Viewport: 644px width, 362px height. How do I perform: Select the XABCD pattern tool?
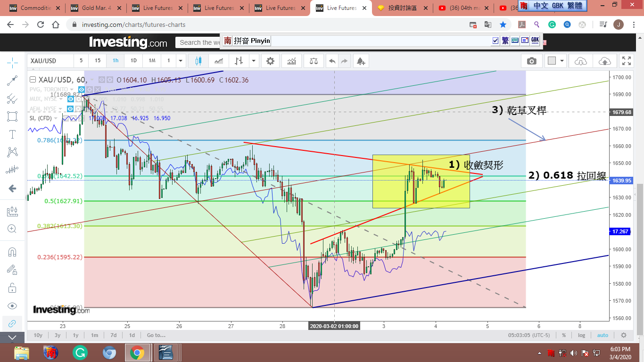[x=12, y=152]
